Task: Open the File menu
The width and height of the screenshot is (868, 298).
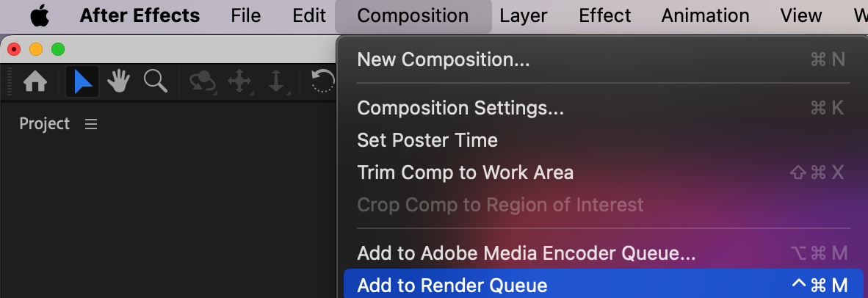Action: tap(245, 15)
